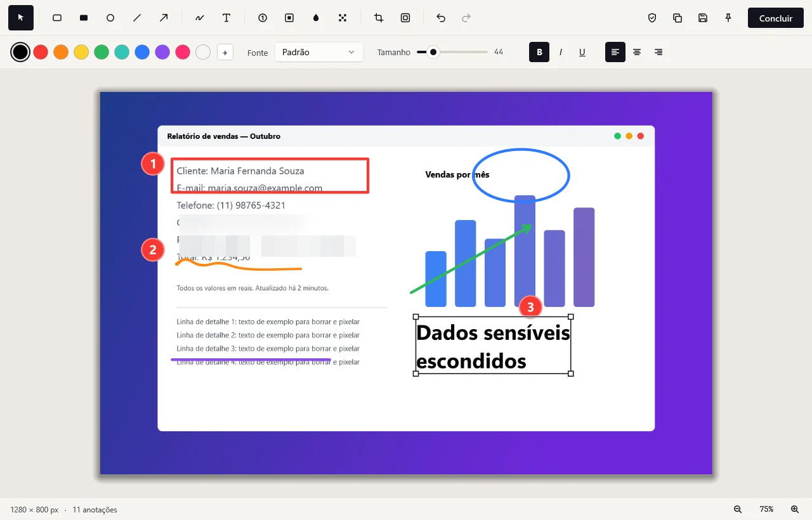Screen dimensions: 812x520
Task: Pick the arrow drawing tool
Action: pyautogui.click(x=164, y=18)
